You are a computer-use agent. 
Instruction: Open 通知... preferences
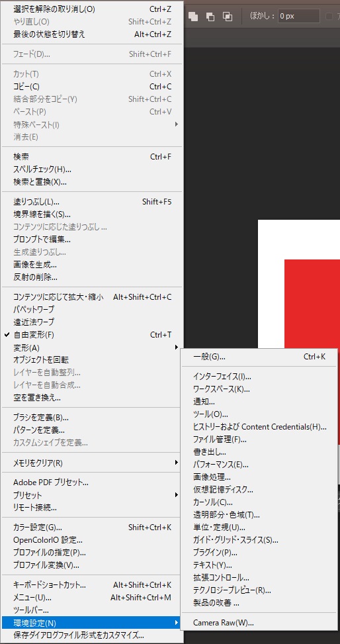tap(259, 401)
